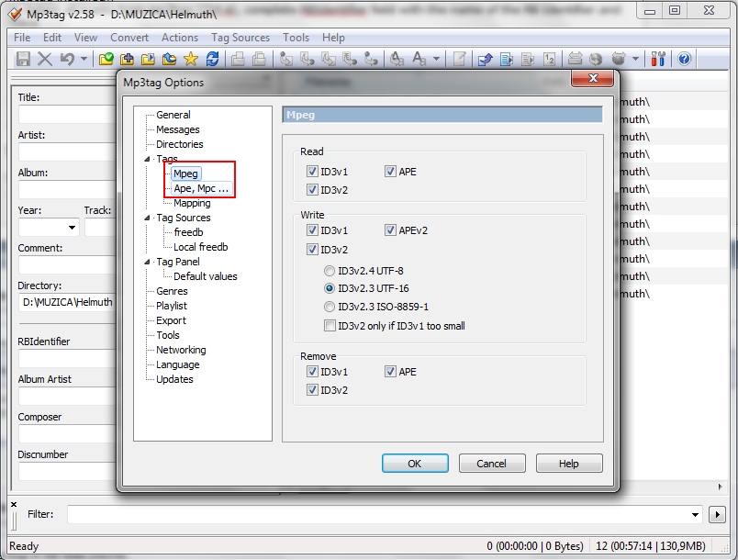The width and height of the screenshot is (738, 560).
Task: Click the Export blue arrow icon
Action: coord(486,59)
